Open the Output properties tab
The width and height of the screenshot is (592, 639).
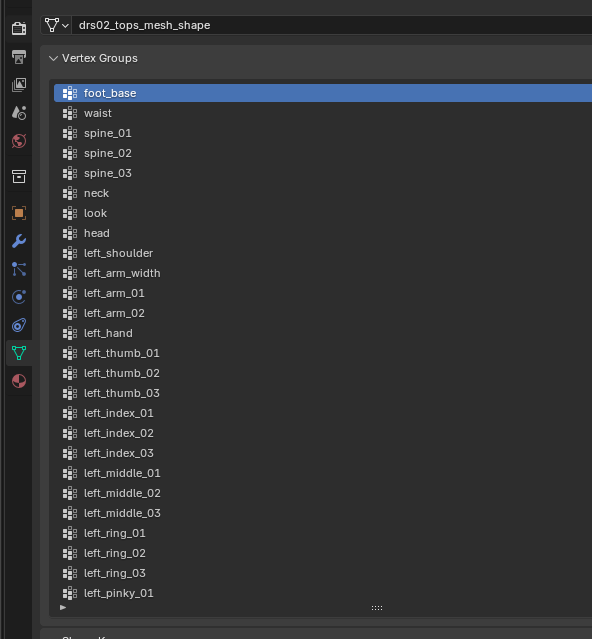click(x=19, y=57)
